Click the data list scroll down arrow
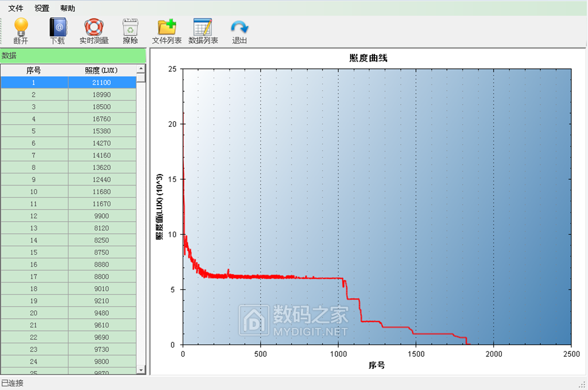This screenshot has height=390, width=588. point(141,370)
